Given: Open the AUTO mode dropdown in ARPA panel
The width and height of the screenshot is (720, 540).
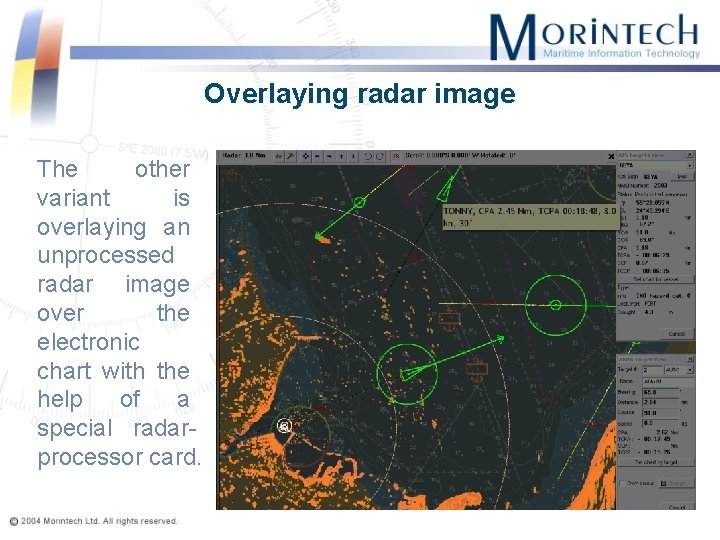Looking at the screenshot, I should click(679, 370).
